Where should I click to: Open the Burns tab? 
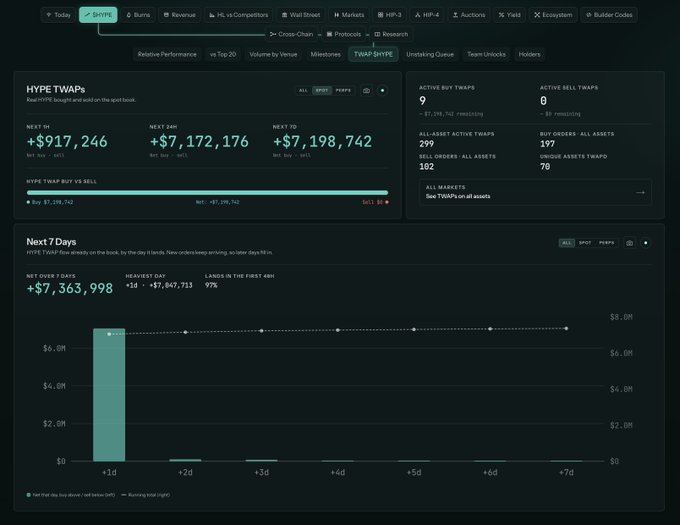[138, 15]
